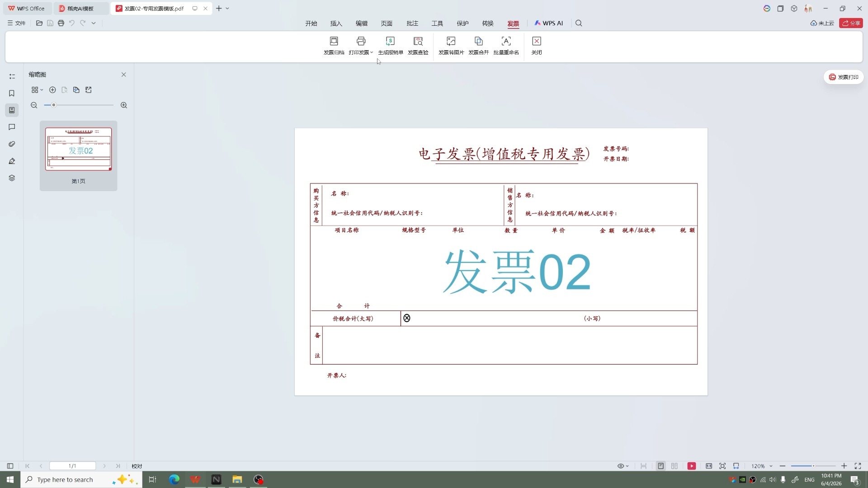Switch to the 开始 ribbon tab
Image resolution: width=868 pixels, height=488 pixels.
311,23
